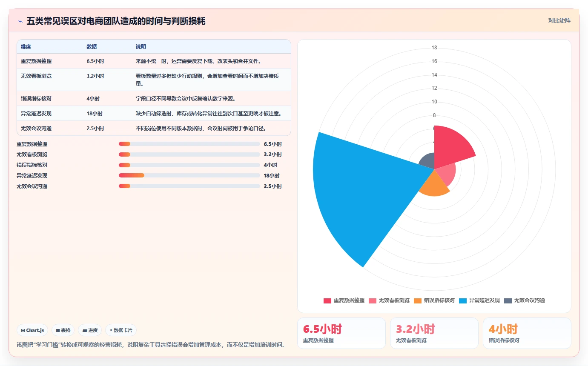Click the 重复数据整理 progress bar
Image resolution: width=588 pixels, height=366 pixels.
[189, 144]
